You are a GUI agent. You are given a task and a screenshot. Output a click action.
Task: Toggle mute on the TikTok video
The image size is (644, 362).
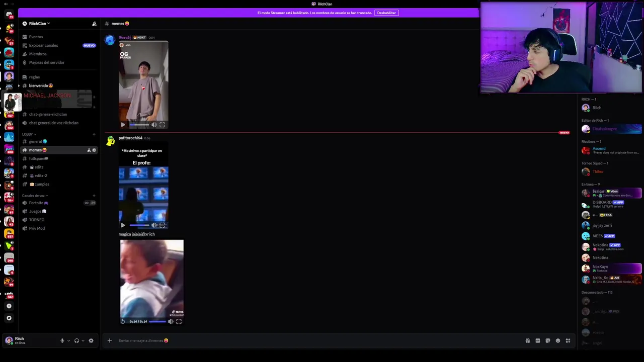click(x=171, y=321)
